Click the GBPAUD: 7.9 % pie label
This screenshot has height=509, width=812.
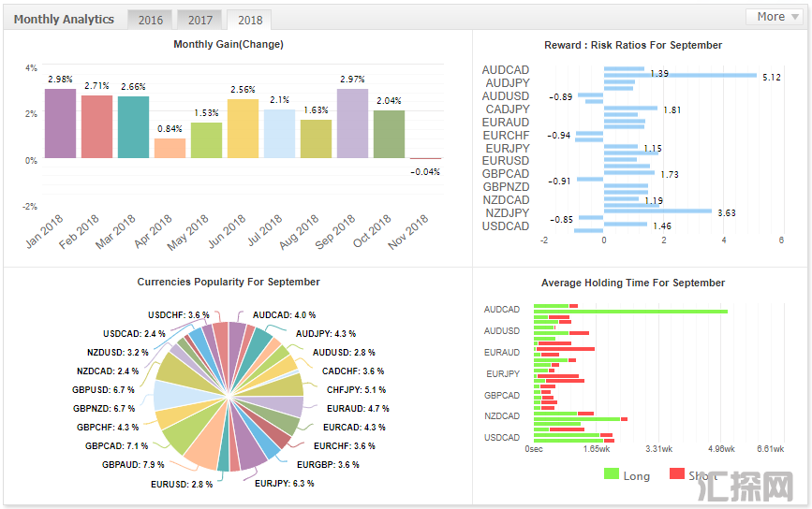coord(133,464)
